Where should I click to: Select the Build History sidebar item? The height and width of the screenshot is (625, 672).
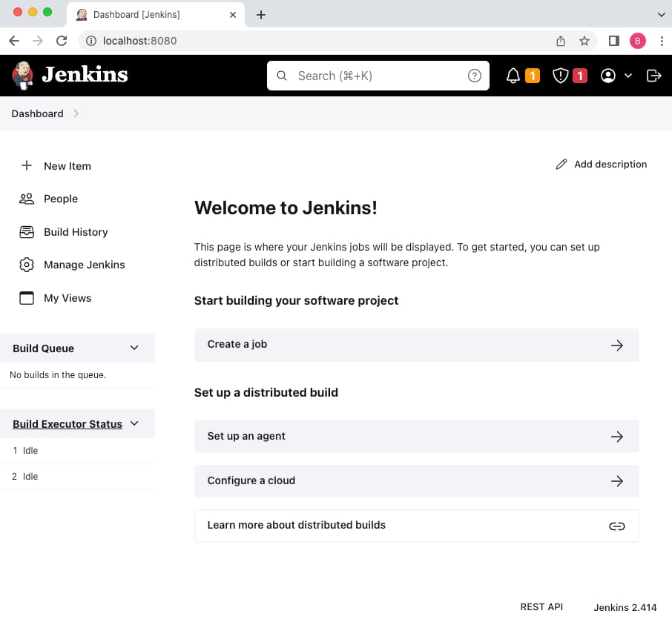[76, 232]
